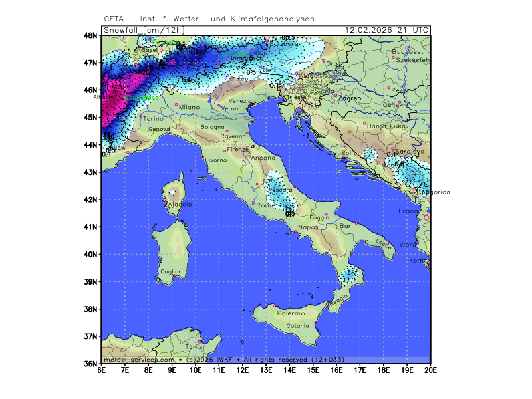
Task: Click the CETA institute header text
Action: pos(215,19)
